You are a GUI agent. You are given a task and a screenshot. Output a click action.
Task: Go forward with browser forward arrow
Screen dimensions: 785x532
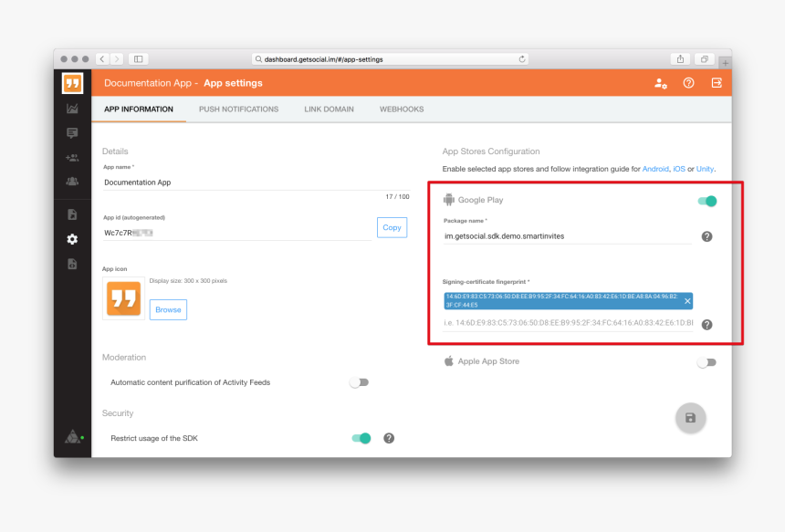tap(117, 59)
